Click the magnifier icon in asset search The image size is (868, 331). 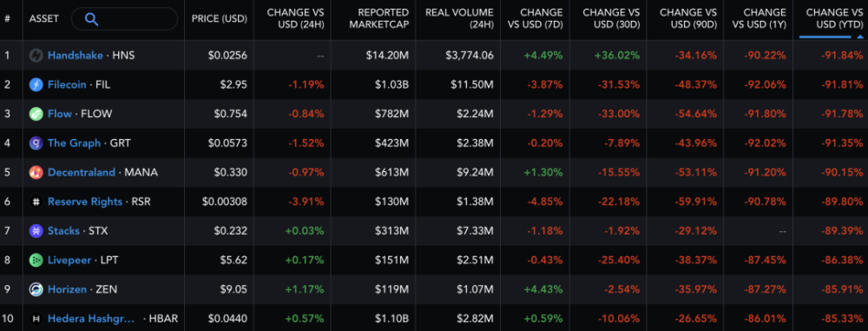(x=92, y=19)
